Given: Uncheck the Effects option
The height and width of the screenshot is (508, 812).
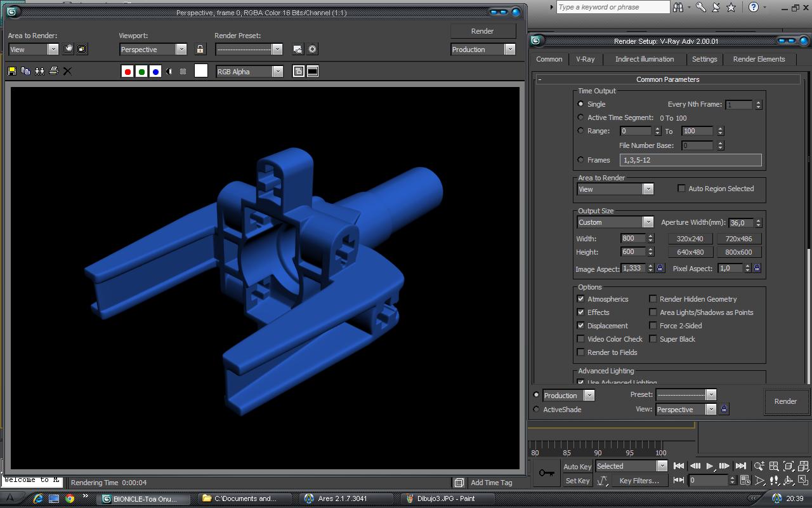Looking at the screenshot, I should (x=580, y=312).
